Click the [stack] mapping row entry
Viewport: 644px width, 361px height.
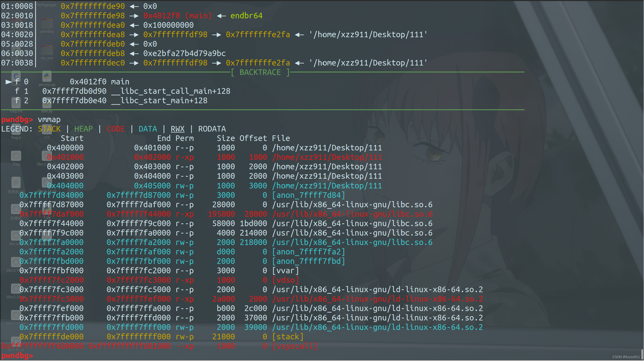[288, 337]
